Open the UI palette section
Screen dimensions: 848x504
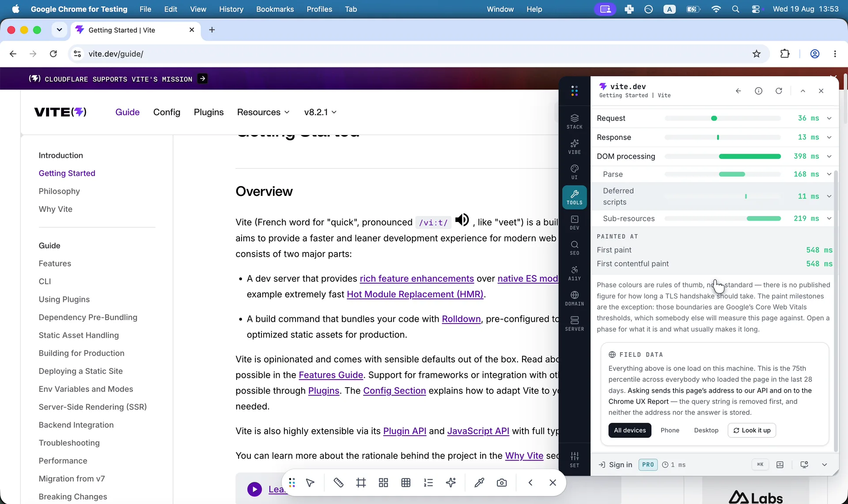574,172
